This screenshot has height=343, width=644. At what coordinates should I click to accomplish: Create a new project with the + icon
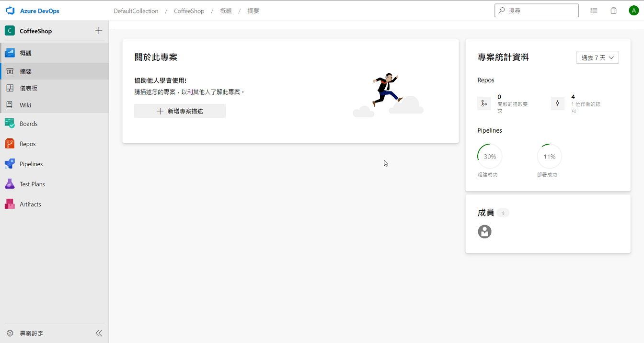(x=99, y=30)
